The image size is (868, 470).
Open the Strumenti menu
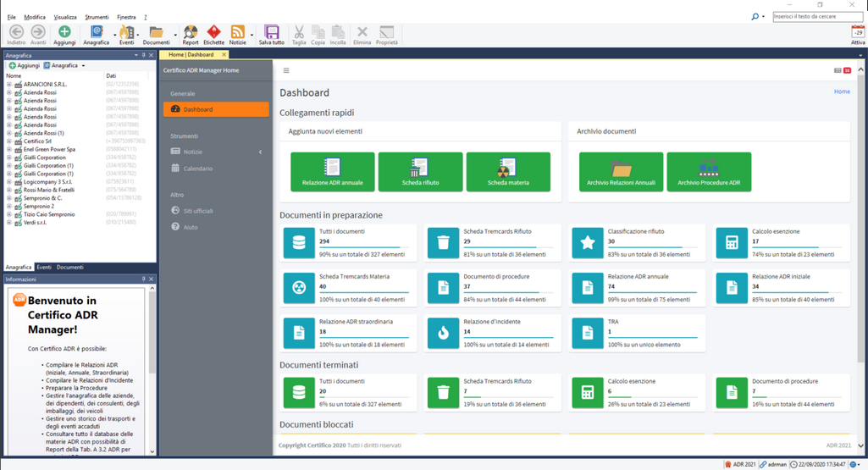[97, 17]
